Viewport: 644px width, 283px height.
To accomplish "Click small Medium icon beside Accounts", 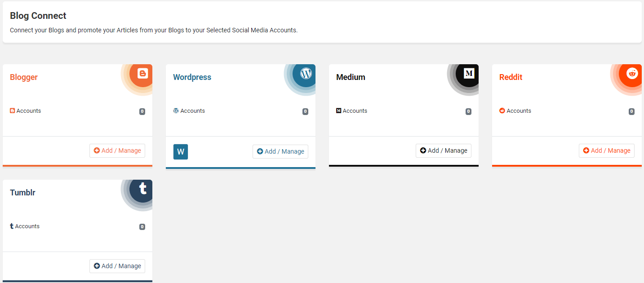I will (x=339, y=111).
